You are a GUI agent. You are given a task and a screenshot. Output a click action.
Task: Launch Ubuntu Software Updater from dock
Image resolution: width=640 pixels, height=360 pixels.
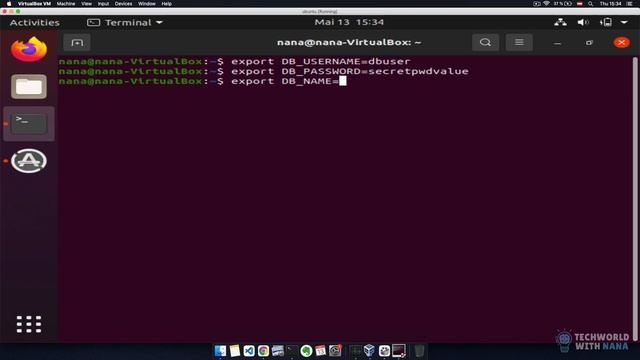(x=29, y=161)
